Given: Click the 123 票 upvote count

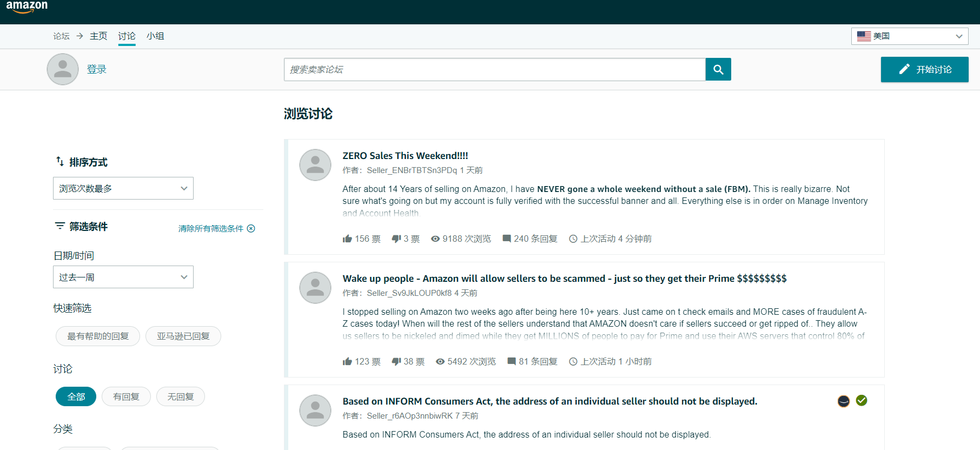Looking at the screenshot, I should (368, 361).
